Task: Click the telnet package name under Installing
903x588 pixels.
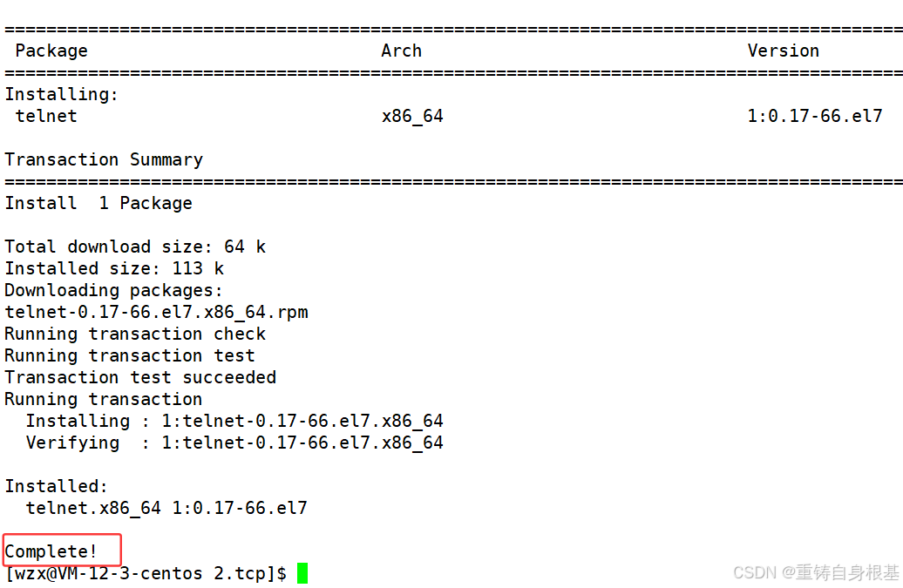Action: click(x=46, y=116)
